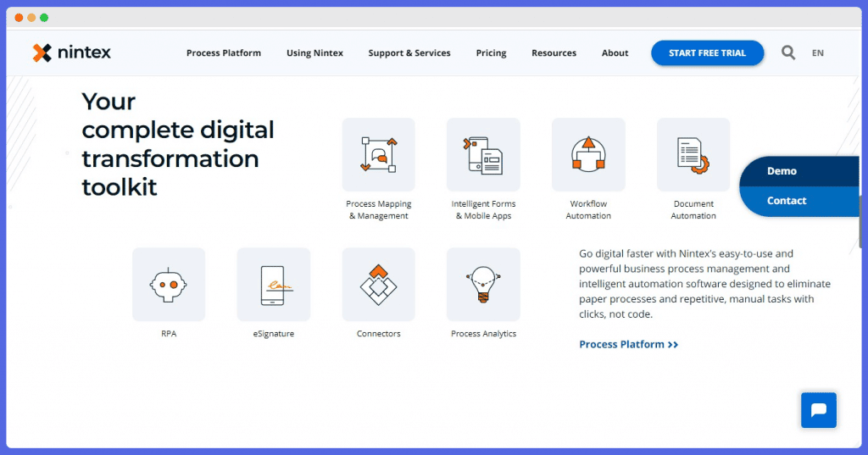
Task: Follow the Process Platform >> link
Action: [628, 344]
